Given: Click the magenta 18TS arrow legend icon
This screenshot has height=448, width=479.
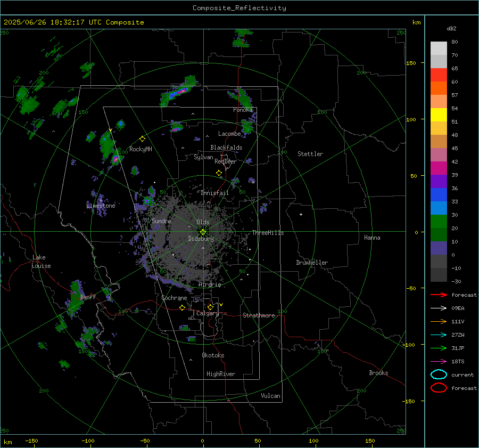Looking at the screenshot, I should click(x=439, y=362).
